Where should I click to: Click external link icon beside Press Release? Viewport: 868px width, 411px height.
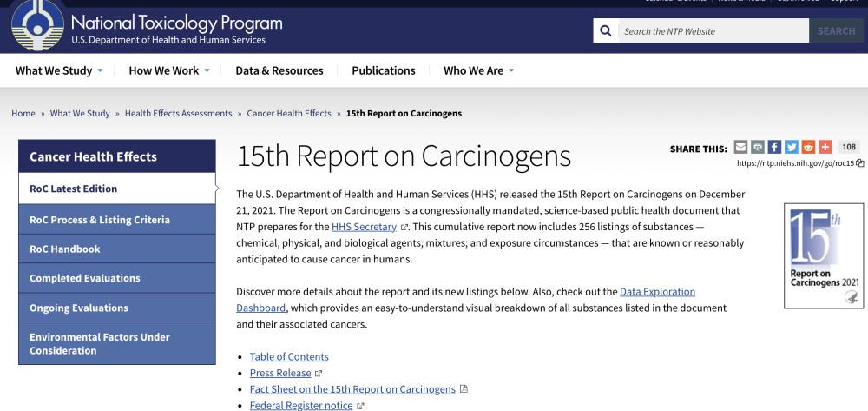point(319,374)
